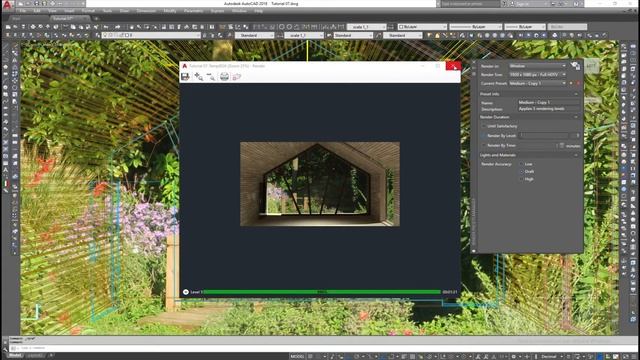Image resolution: width=640 pixels, height=360 pixels.
Task: Click the Redo arrow in the standard toolbar
Action: click(x=118, y=27)
